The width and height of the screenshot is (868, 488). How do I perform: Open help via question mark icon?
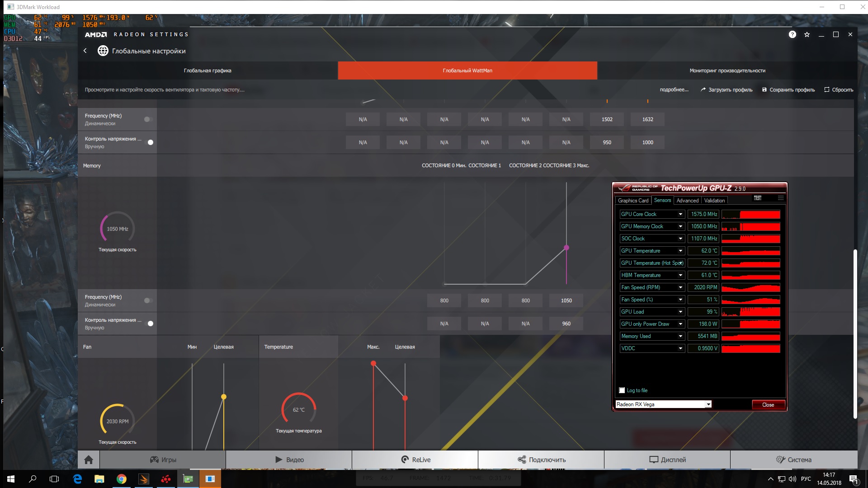pos(792,34)
